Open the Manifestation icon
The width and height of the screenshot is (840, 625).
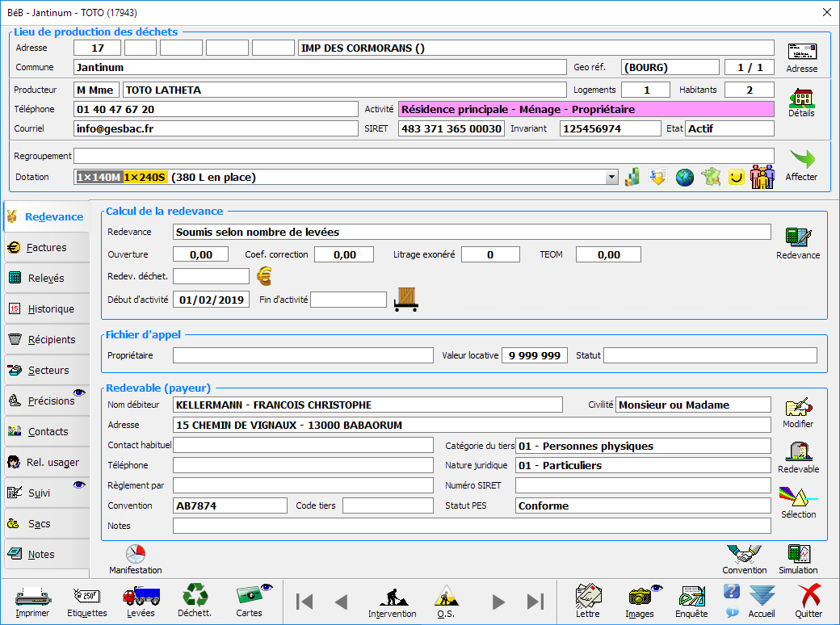pos(136,555)
